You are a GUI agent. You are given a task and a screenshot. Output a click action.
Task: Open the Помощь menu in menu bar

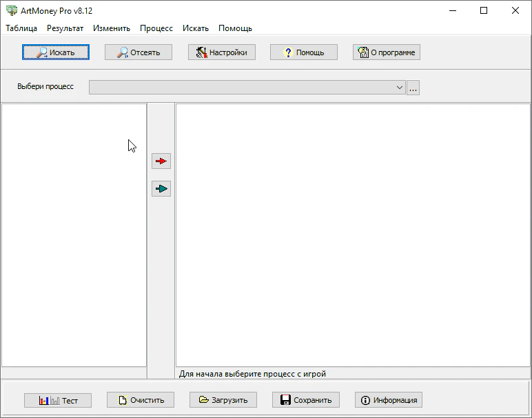coord(235,28)
